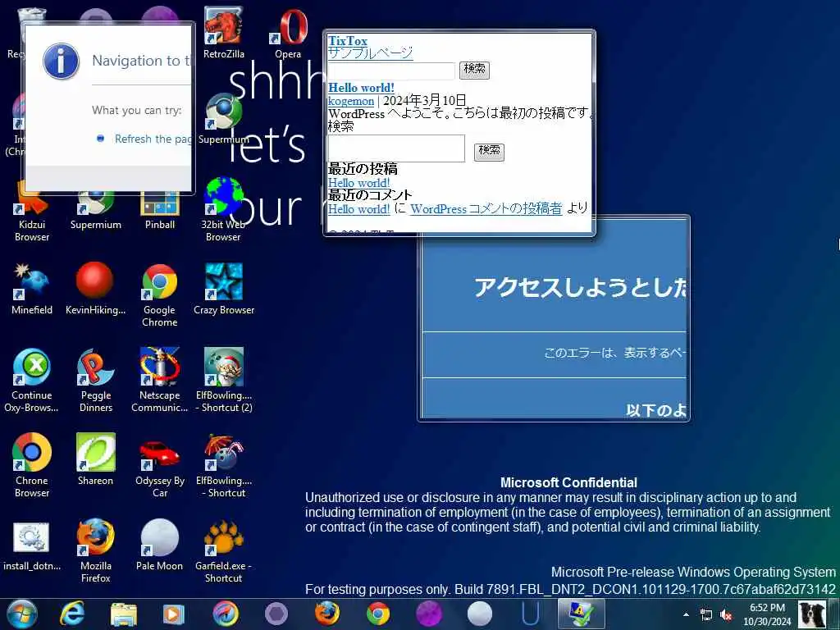Open the Peggle Dinners shortcut
Viewport: 840px width, 630px height.
(96, 380)
